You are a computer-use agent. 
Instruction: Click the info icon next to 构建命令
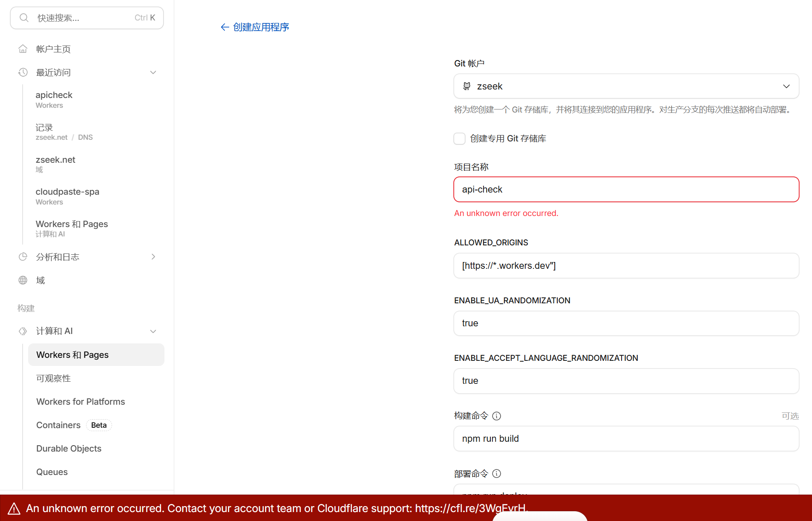pyautogui.click(x=497, y=416)
